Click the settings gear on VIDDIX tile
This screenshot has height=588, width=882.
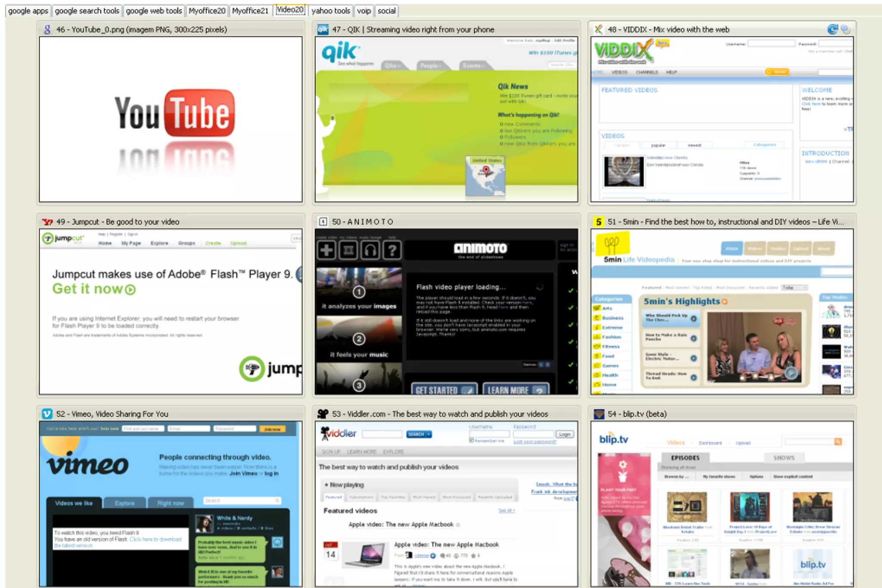(x=845, y=29)
